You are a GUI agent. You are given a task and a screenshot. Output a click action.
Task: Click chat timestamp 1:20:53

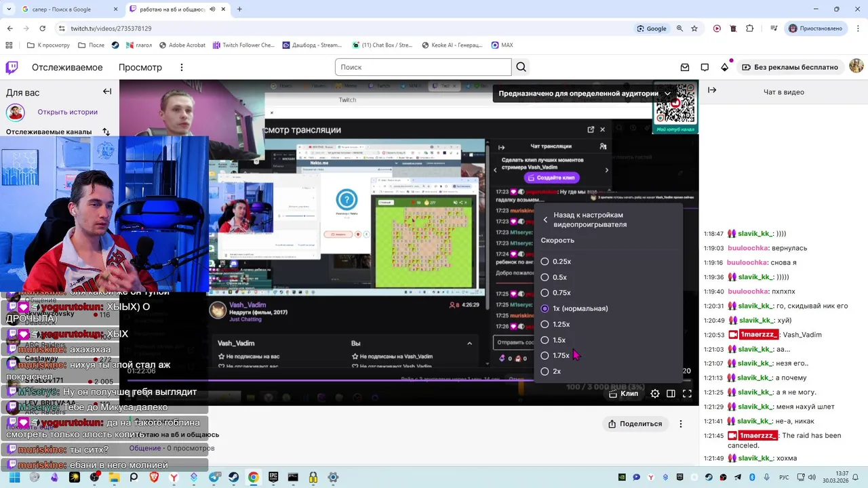click(713, 335)
